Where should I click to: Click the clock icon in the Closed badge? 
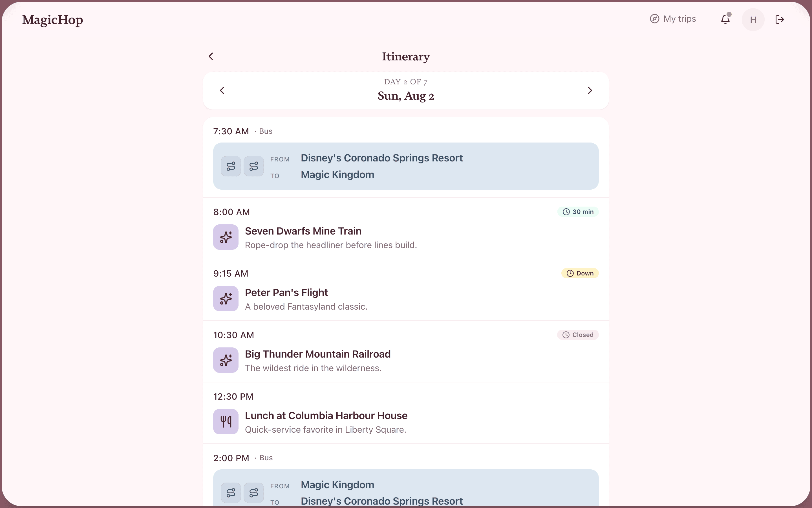(x=566, y=335)
